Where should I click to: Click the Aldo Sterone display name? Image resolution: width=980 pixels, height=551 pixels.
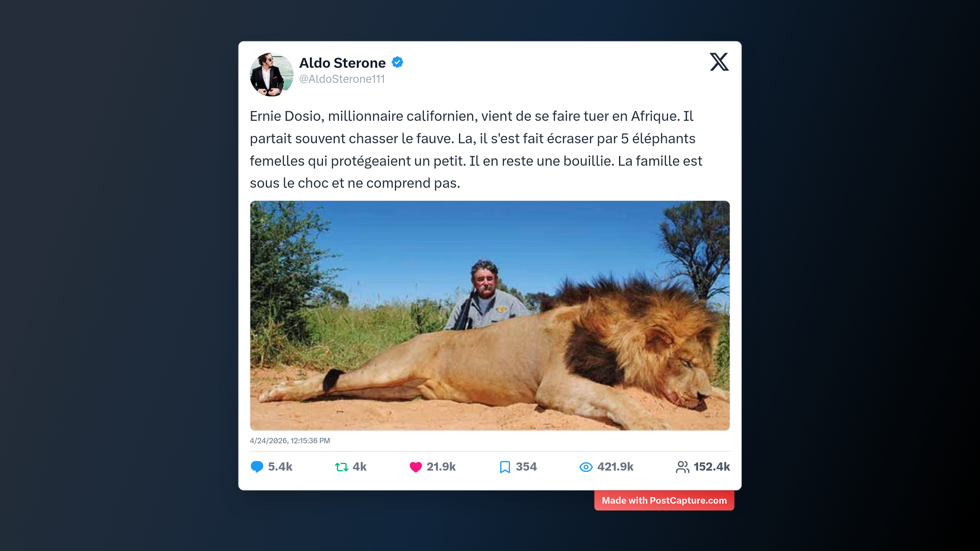pyautogui.click(x=342, y=63)
